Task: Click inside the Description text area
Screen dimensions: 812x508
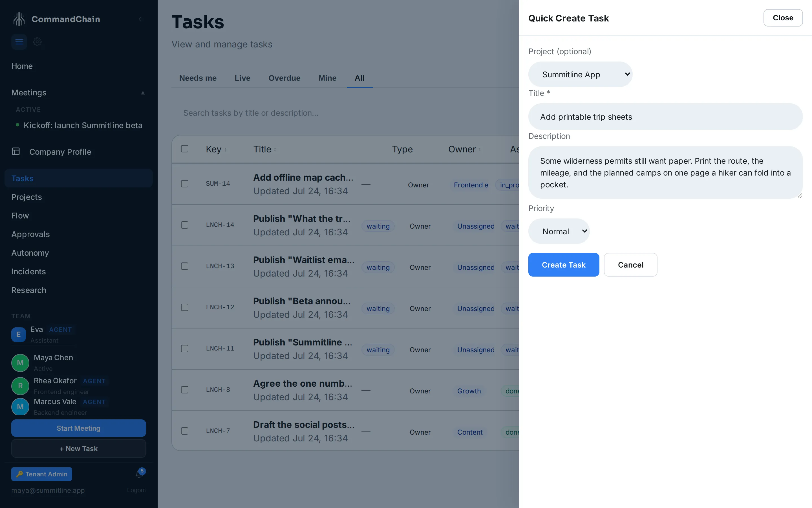Action: click(665, 172)
